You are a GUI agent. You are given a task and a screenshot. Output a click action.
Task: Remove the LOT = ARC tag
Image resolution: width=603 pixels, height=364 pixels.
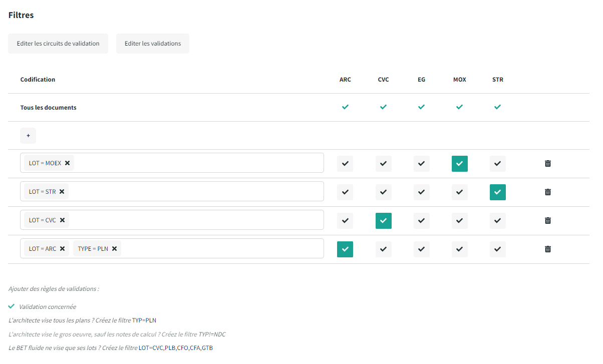point(62,249)
